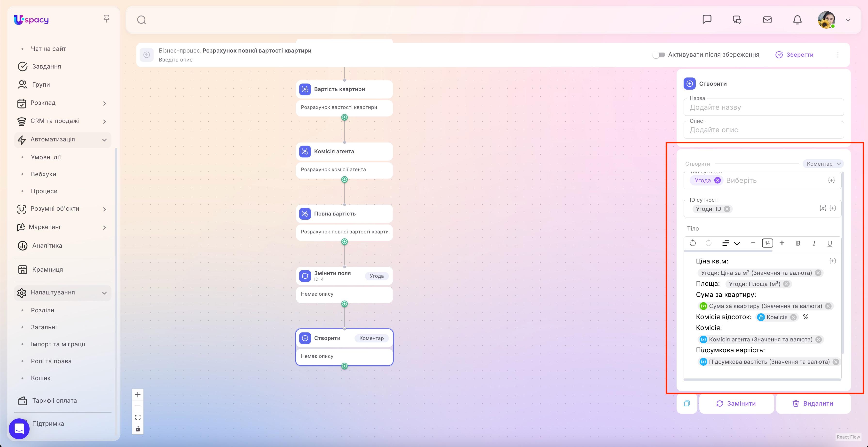The width and height of the screenshot is (868, 447).
Task: Select the Комісія агента node
Action: pos(344,152)
